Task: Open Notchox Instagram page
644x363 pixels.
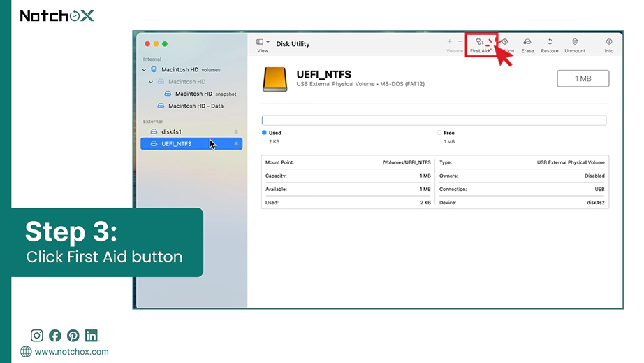Action: point(36,336)
